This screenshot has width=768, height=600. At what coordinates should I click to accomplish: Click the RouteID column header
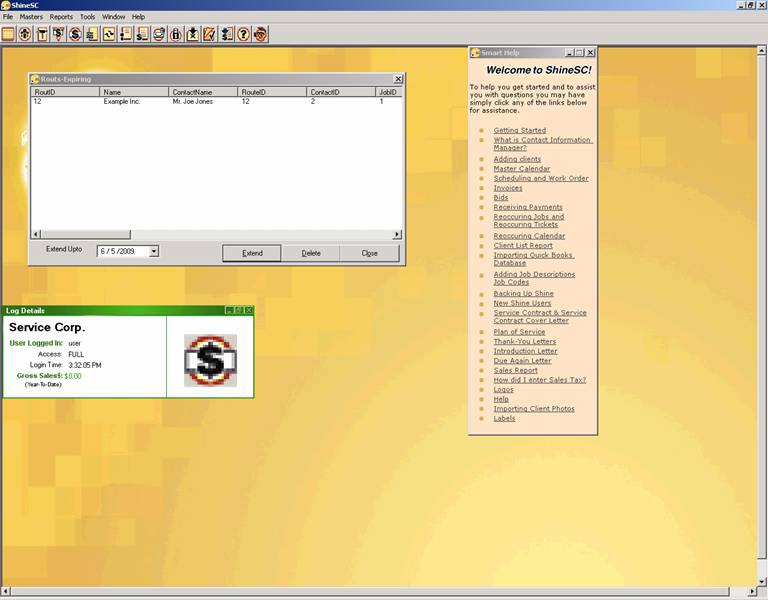(x=272, y=92)
